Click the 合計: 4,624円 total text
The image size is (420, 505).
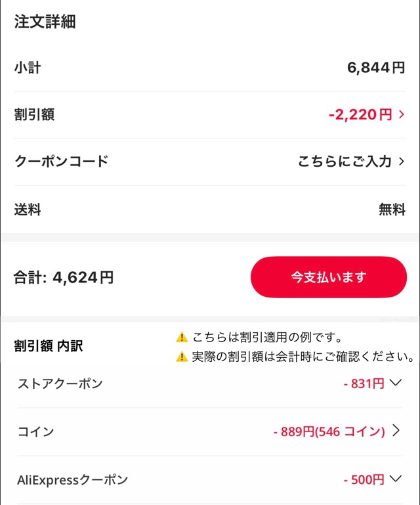64,278
